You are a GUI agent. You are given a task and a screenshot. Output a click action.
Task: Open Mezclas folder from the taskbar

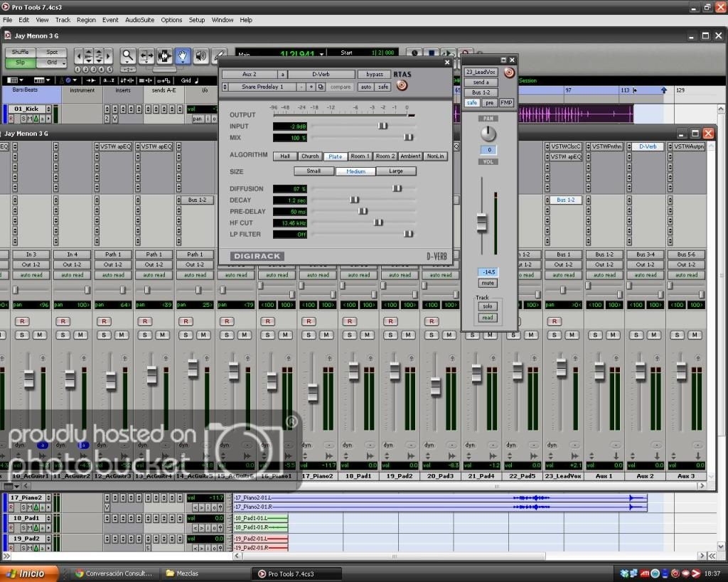coord(187,573)
